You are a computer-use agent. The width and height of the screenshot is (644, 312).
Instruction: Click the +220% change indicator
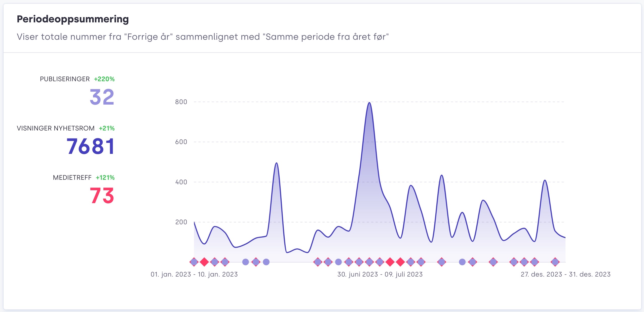(104, 79)
